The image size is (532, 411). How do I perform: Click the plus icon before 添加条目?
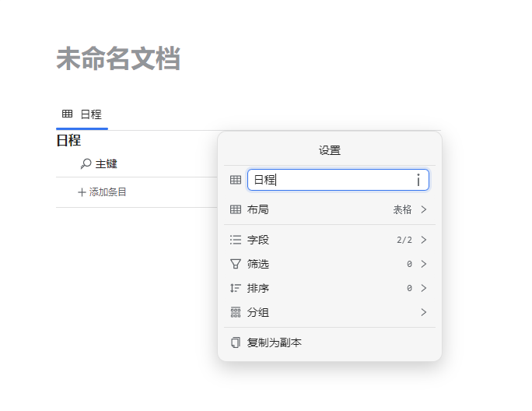(x=82, y=192)
